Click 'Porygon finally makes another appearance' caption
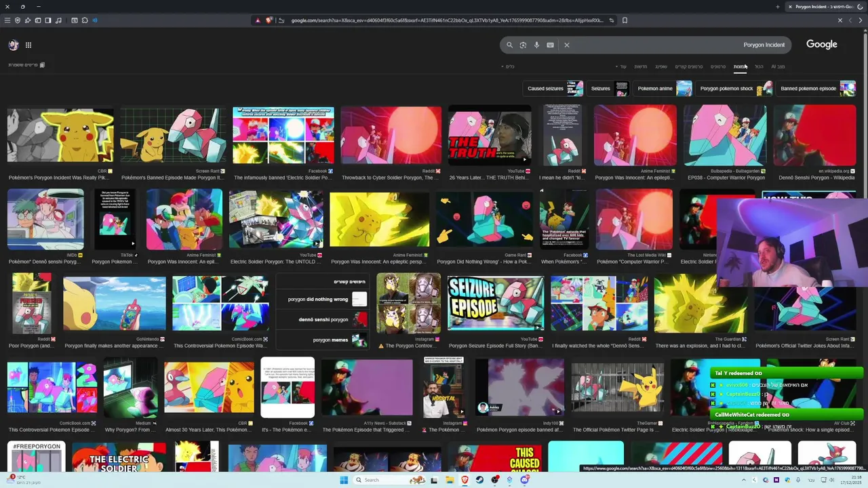Image resolution: width=868 pixels, height=488 pixels. pyautogui.click(x=114, y=346)
